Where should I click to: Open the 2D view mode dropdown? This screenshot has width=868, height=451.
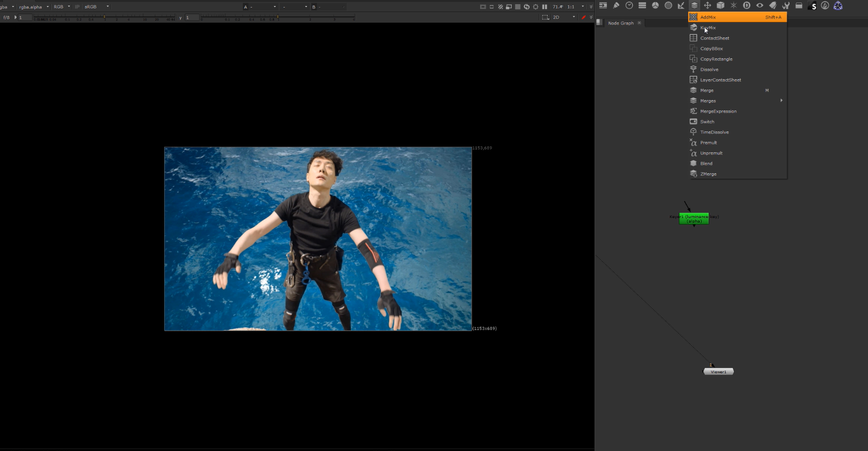564,18
